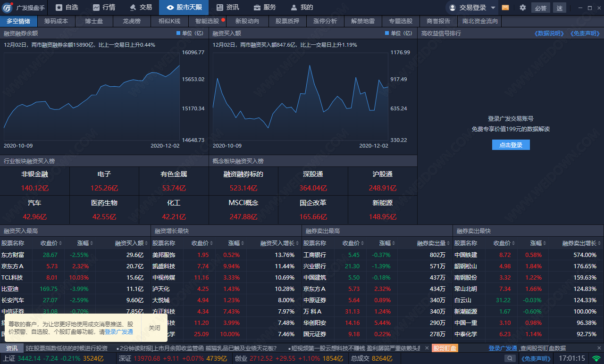The width and height of the screenshot is (604, 364).
Task: Open settings via the gear icon
Action: 523,8
